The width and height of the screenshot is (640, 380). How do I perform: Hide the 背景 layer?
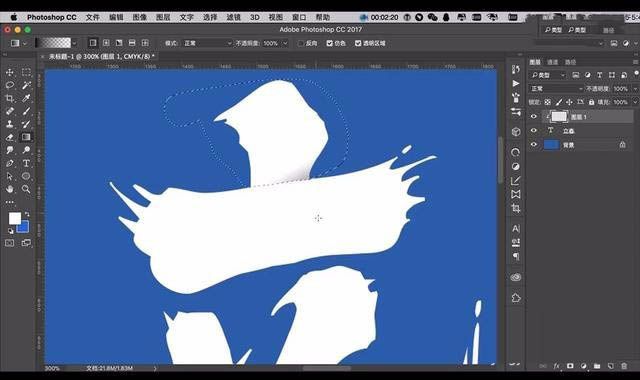click(x=533, y=144)
